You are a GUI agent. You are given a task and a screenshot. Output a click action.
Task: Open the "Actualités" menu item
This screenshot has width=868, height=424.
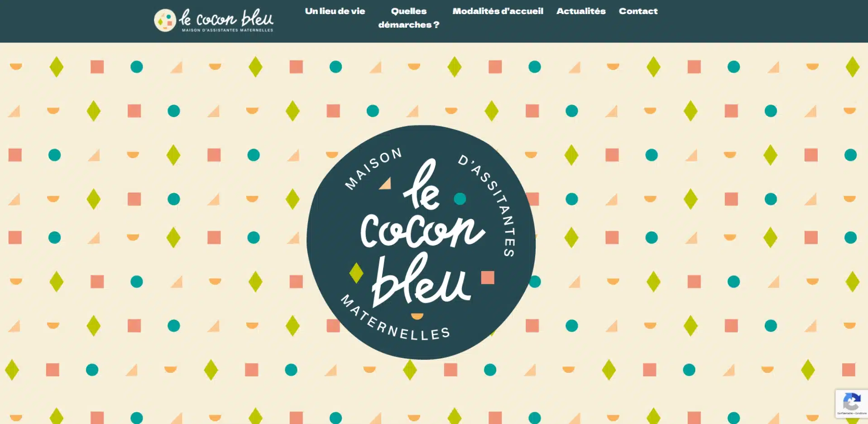click(580, 11)
